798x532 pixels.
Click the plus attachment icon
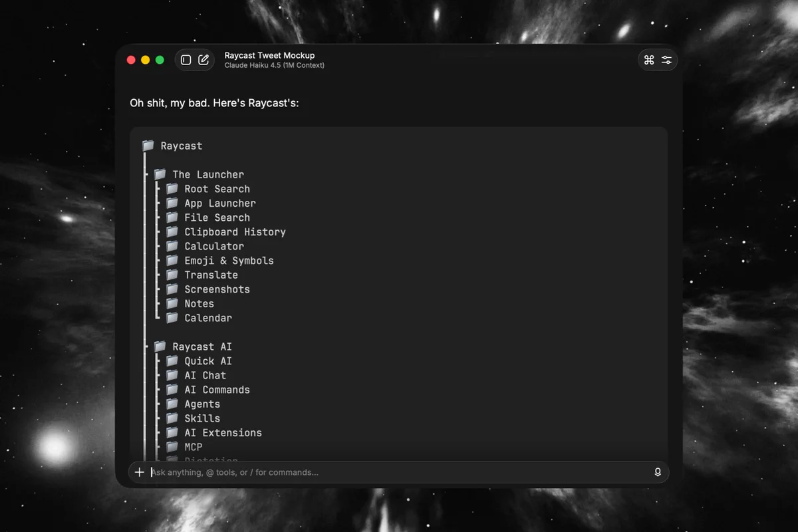tap(139, 472)
